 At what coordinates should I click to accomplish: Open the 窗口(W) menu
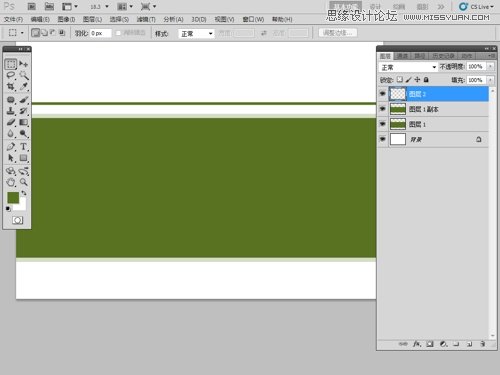click(253, 19)
